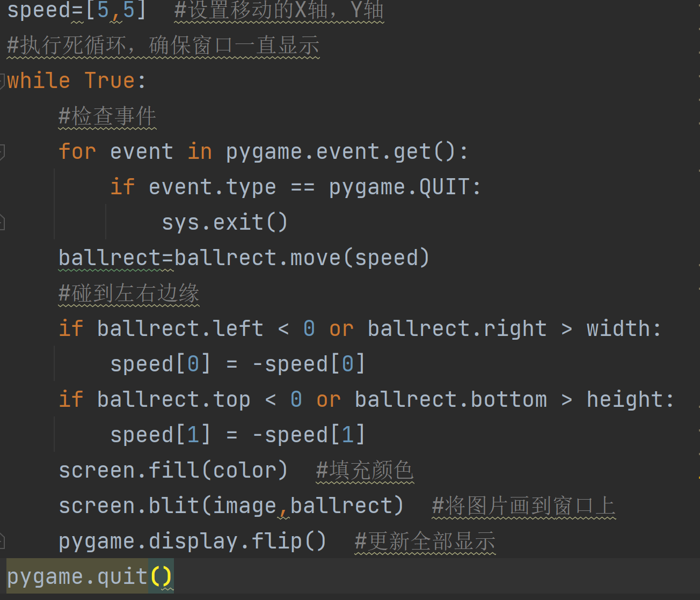Place cursor inside pygame.quit() parentheses
This screenshot has width=700, height=600.
[x=162, y=577]
